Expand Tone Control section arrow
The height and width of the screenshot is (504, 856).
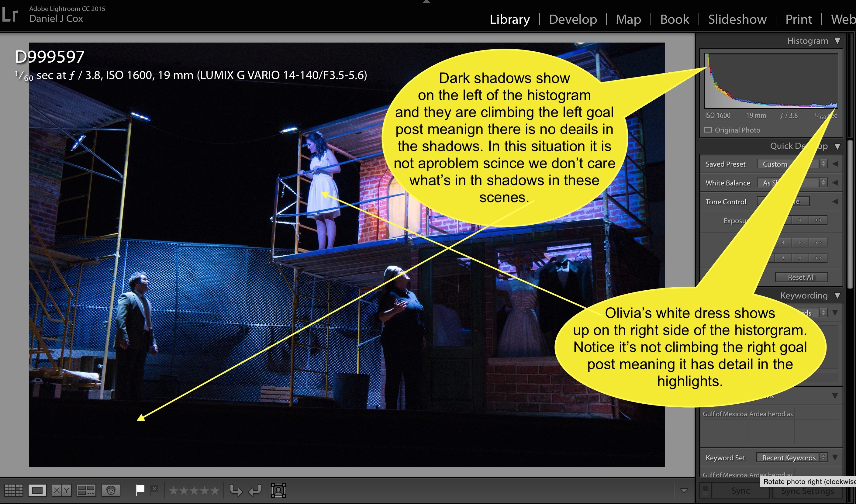835,202
